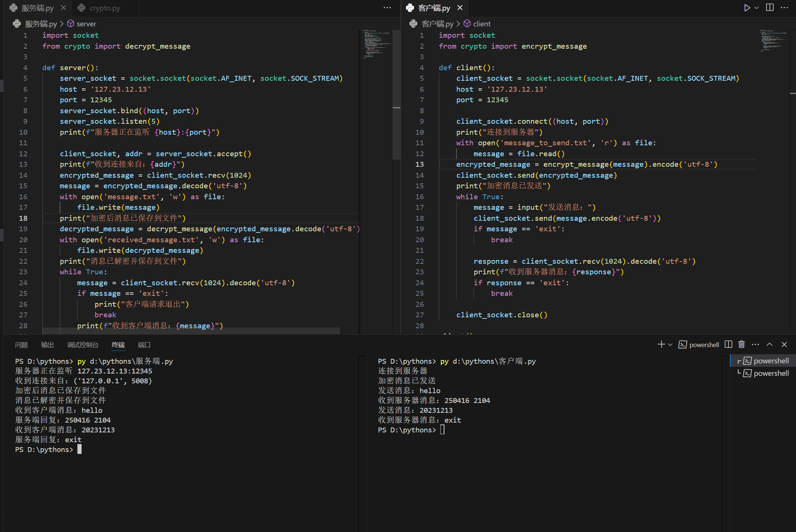Open terminal panel more actions
This screenshot has height=532, width=796.
tap(755, 344)
